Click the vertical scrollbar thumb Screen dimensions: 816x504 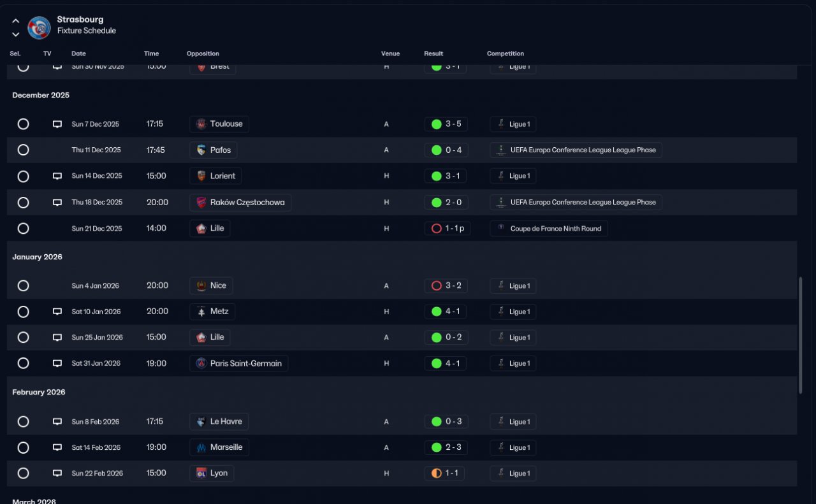click(801, 335)
